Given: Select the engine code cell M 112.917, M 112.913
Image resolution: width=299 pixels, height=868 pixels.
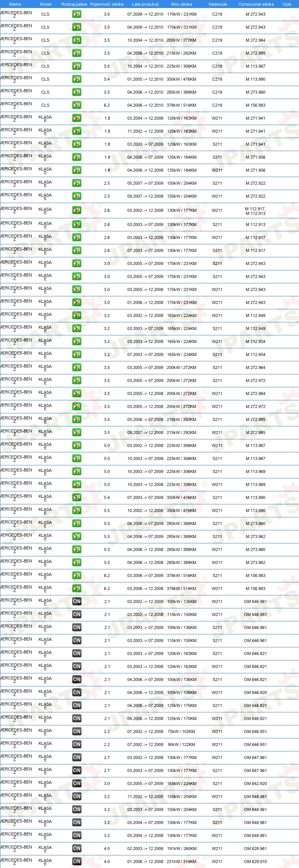Looking at the screenshot, I should coord(255,211).
